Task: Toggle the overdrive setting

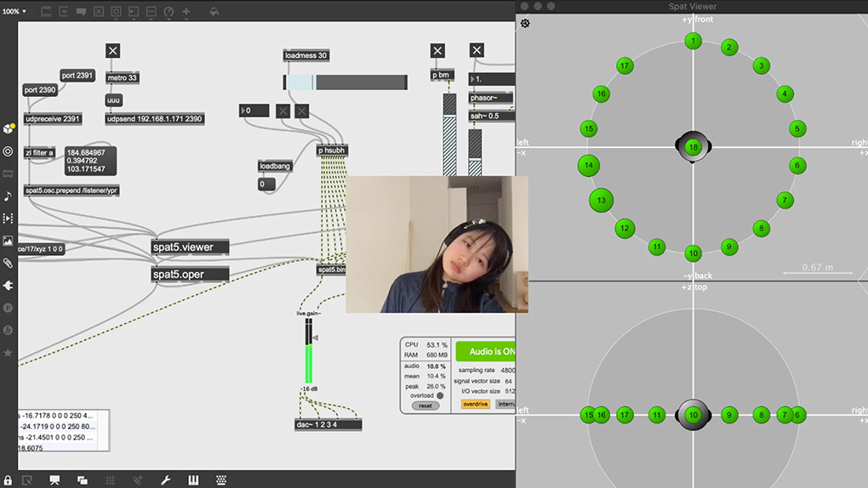Action: [x=476, y=405]
